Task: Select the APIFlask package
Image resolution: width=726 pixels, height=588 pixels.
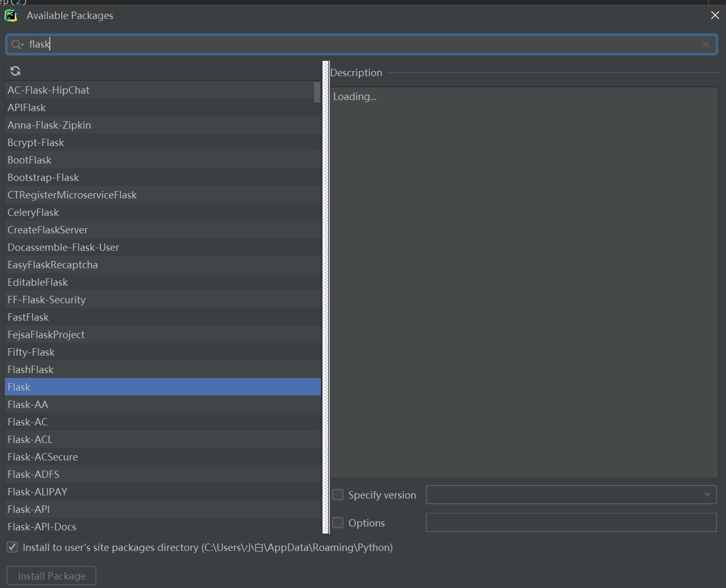Action: pyautogui.click(x=163, y=107)
